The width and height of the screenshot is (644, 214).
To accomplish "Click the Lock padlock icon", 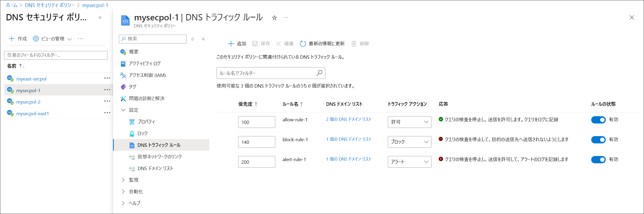I will [132, 133].
